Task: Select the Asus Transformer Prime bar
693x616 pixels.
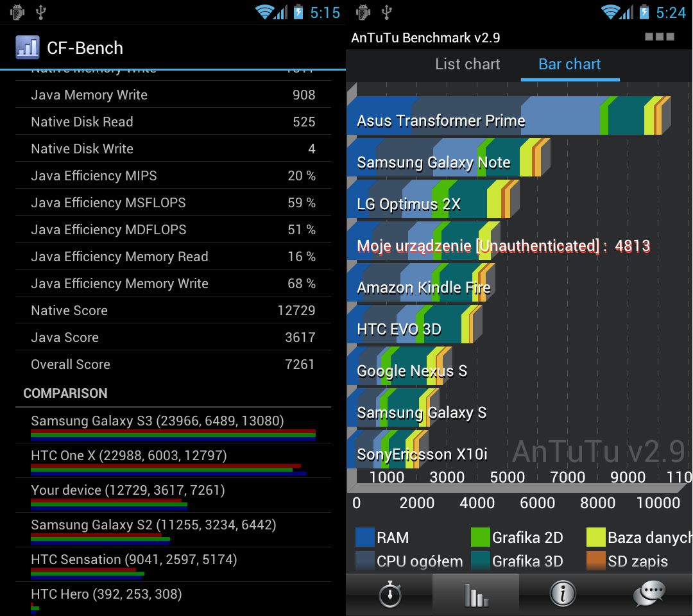Action: [x=509, y=116]
